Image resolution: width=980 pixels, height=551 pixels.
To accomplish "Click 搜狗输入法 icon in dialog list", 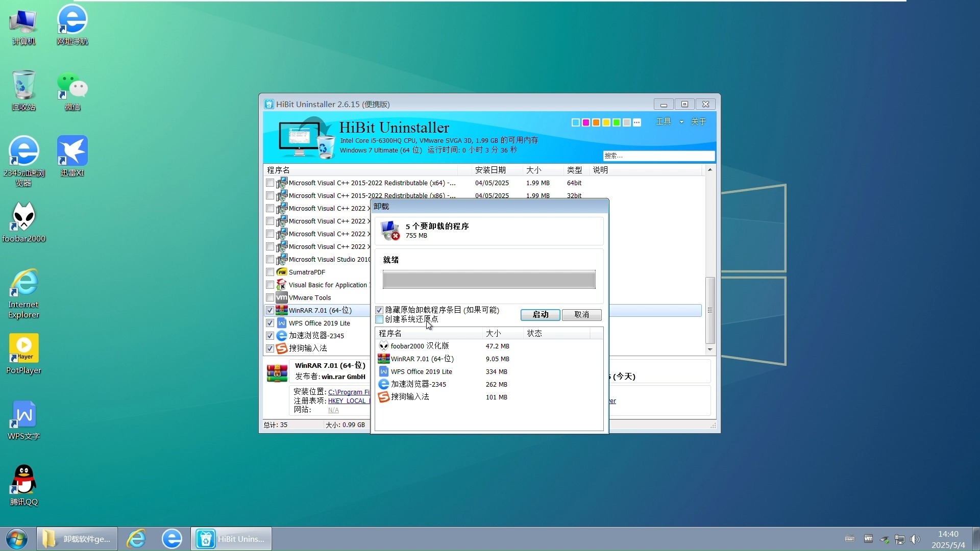I will coord(384,397).
